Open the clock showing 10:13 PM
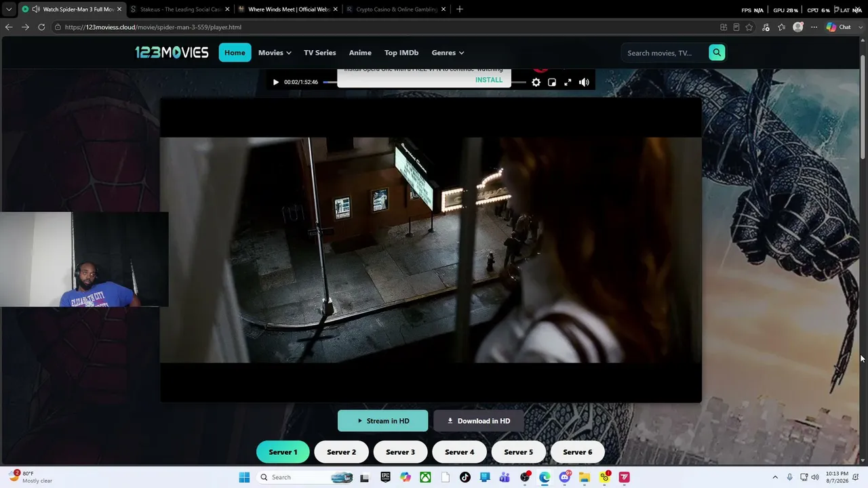The image size is (868, 488). click(x=837, y=477)
